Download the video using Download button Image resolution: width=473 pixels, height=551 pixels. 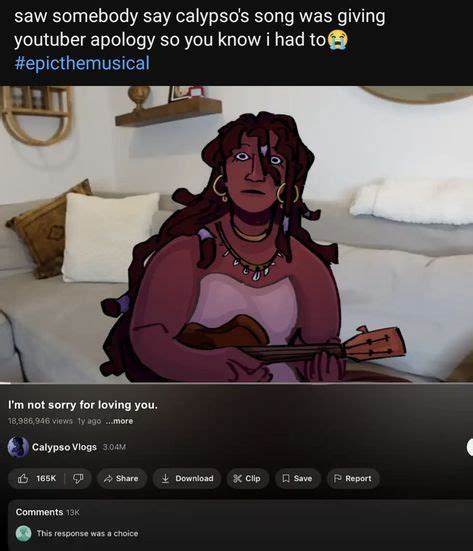187,478
